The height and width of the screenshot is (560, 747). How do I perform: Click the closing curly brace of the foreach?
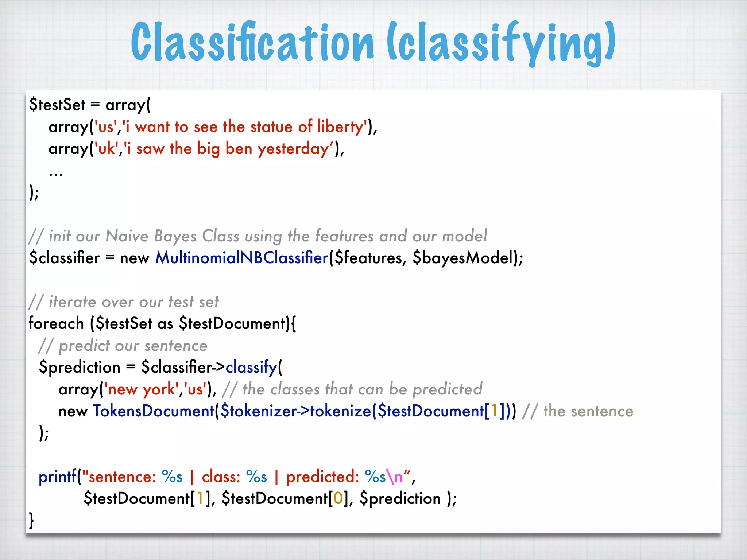click(x=32, y=520)
